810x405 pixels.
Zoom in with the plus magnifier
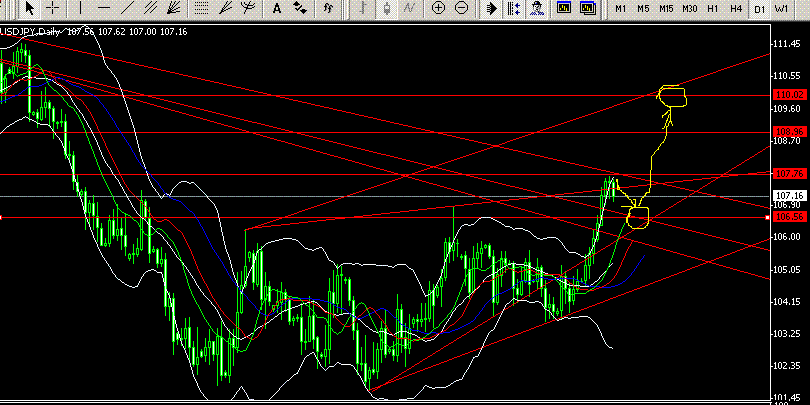[x=438, y=8]
